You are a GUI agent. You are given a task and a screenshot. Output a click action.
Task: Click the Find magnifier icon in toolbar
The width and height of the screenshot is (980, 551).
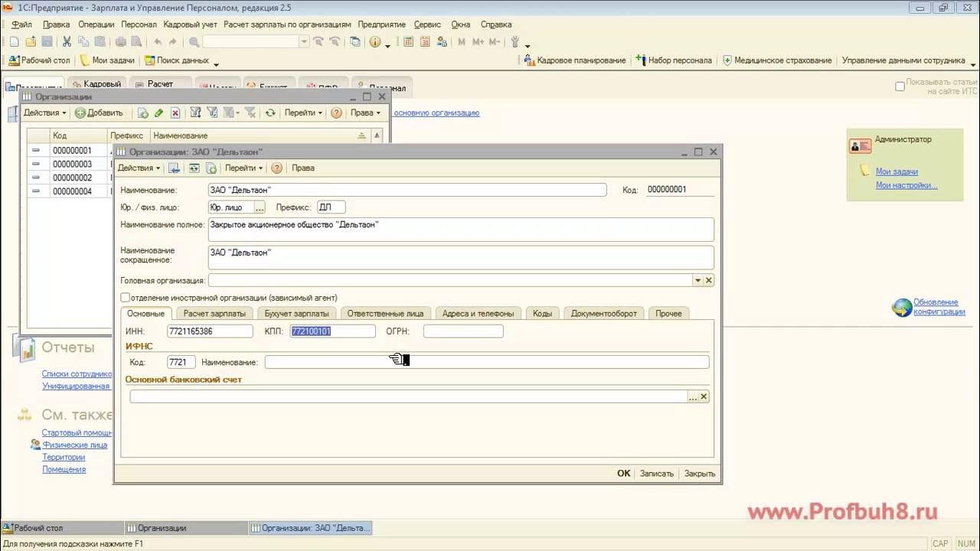(x=194, y=42)
